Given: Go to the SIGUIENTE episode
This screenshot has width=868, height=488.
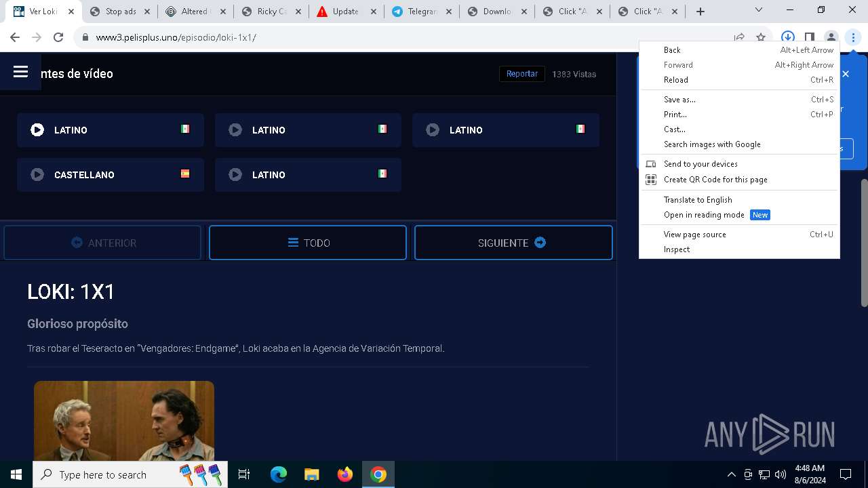Looking at the screenshot, I should (513, 243).
